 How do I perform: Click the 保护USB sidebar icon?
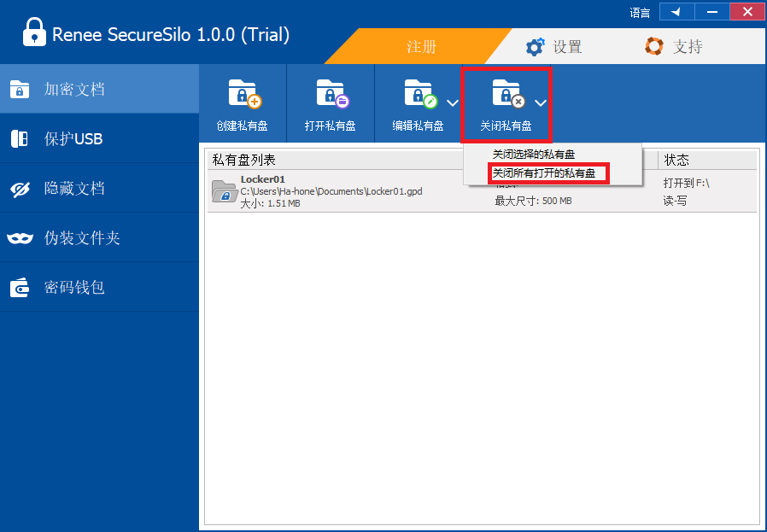click(20, 139)
